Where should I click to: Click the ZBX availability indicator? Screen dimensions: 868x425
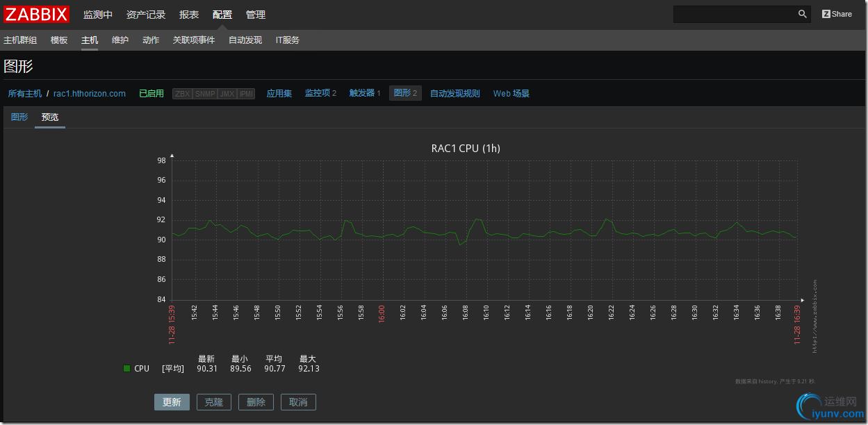(x=183, y=94)
